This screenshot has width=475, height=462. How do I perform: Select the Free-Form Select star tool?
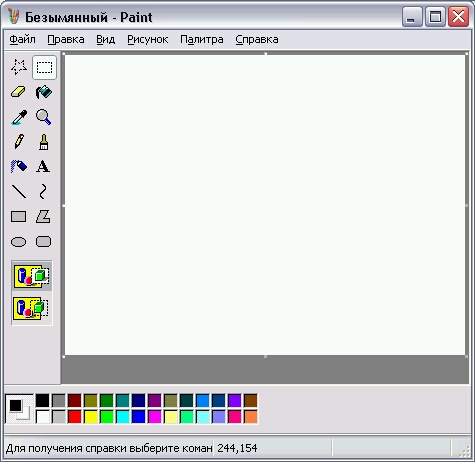[x=19, y=67]
